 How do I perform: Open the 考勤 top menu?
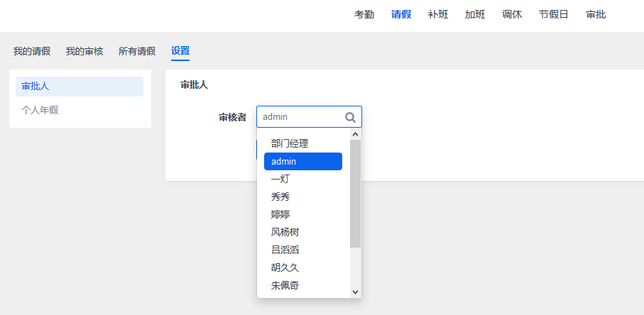[364, 15]
